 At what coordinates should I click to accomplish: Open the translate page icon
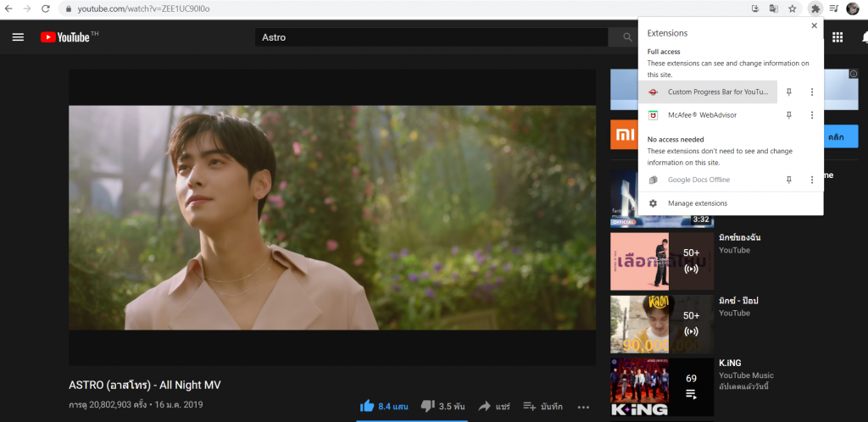773,8
